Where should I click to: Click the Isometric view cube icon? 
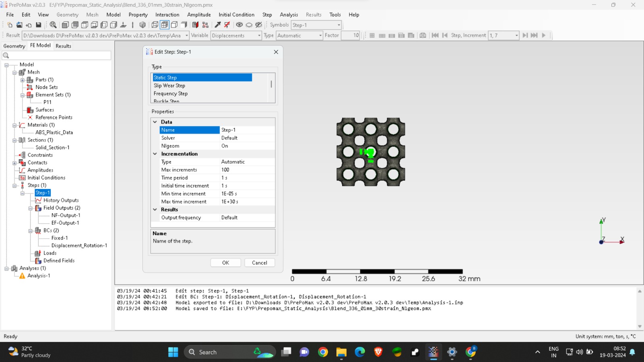(142, 25)
